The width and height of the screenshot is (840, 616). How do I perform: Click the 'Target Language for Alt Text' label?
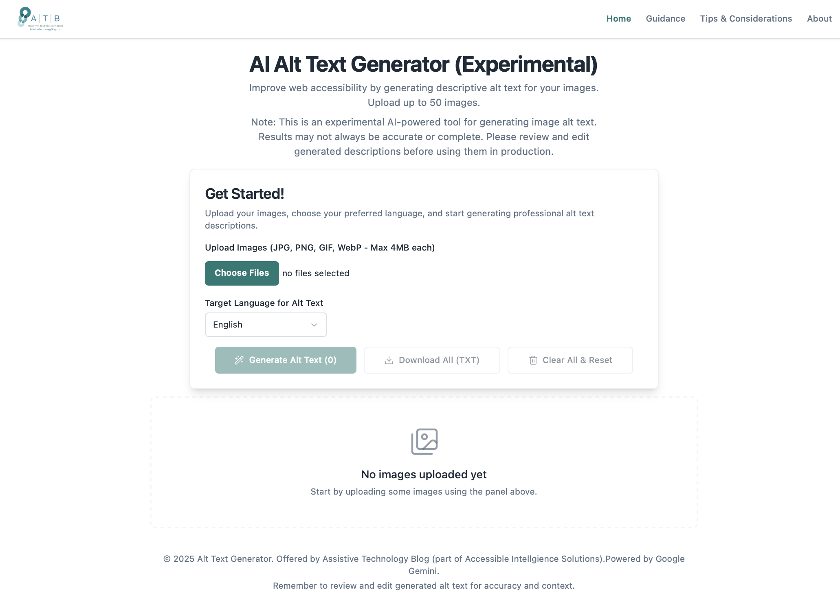[264, 303]
